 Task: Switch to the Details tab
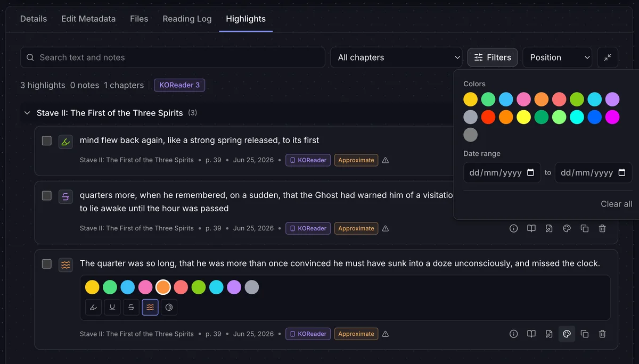click(34, 19)
